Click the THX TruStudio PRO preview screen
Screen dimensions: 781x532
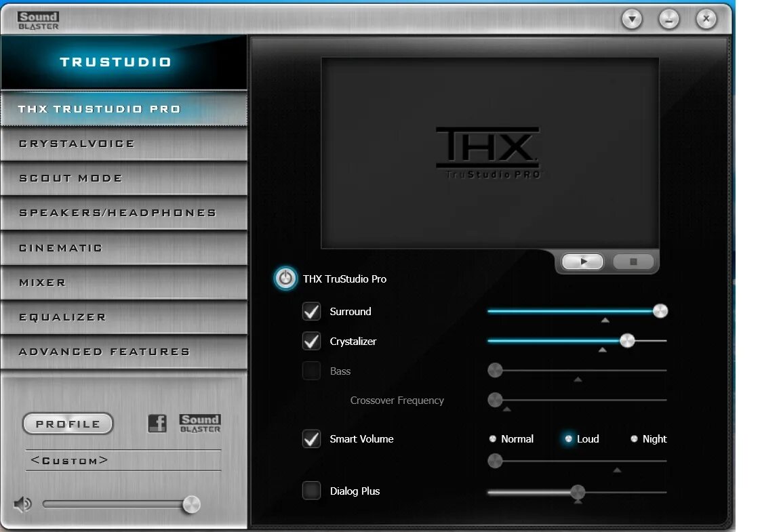click(490, 153)
